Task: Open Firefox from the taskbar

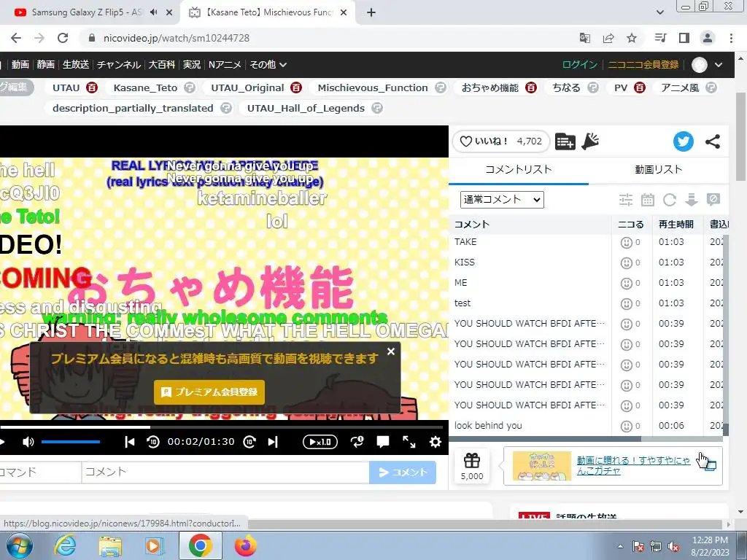Action: coord(246,545)
